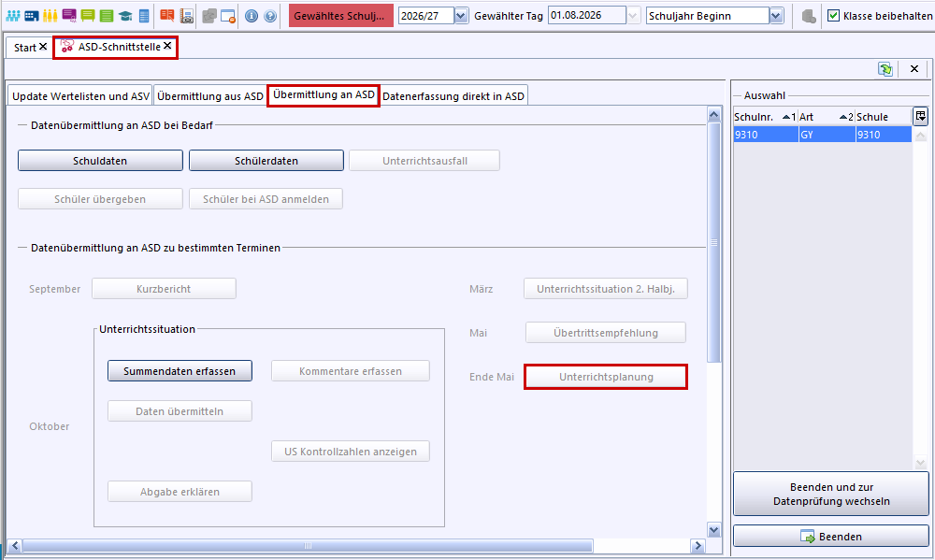The height and width of the screenshot is (560, 935).
Task: Open help via the question mark icon
Action: 269,16
